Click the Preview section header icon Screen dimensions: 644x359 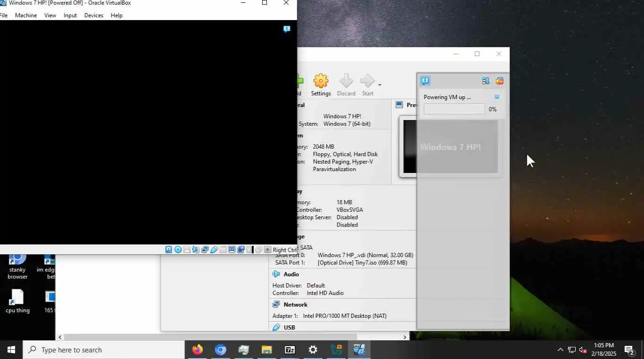click(x=399, y=105)
